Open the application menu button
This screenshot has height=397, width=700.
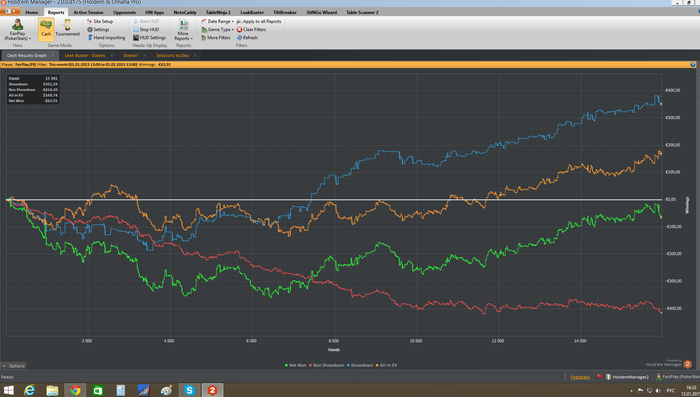[x=10, y=12]
